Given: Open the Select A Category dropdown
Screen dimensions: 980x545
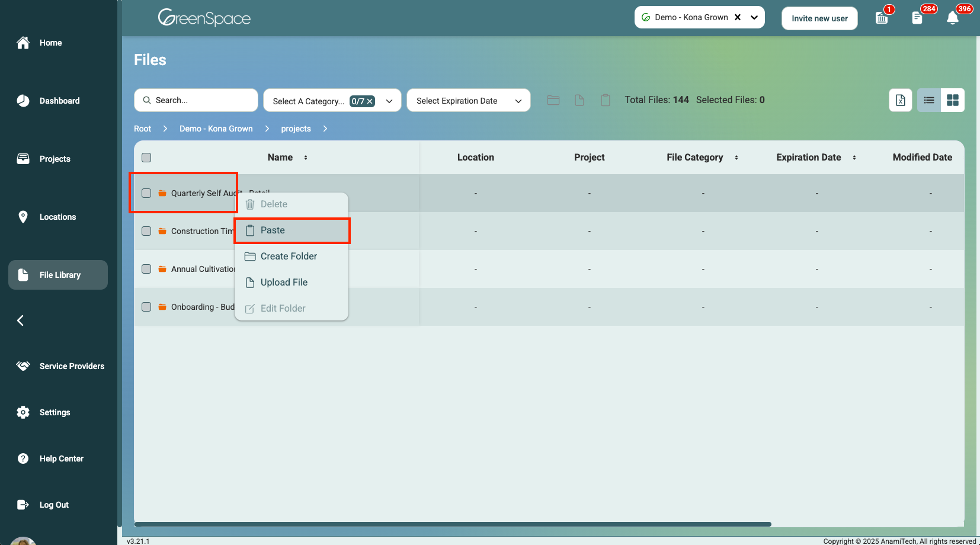Looking at the screenshot, I should 332,101.
